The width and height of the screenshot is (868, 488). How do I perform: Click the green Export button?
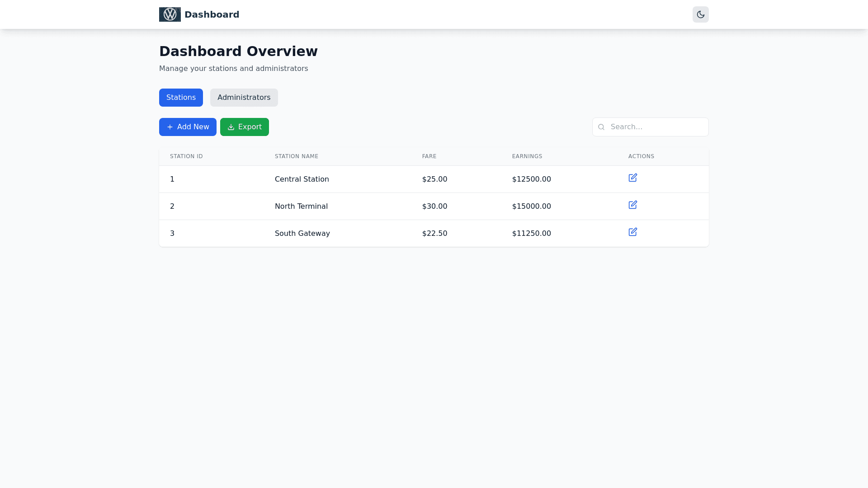(x=244, y=127)
